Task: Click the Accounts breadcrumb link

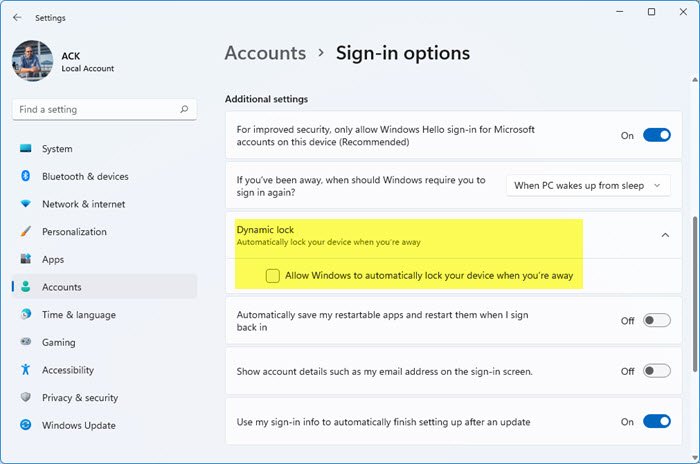Action: pos(265,53)
